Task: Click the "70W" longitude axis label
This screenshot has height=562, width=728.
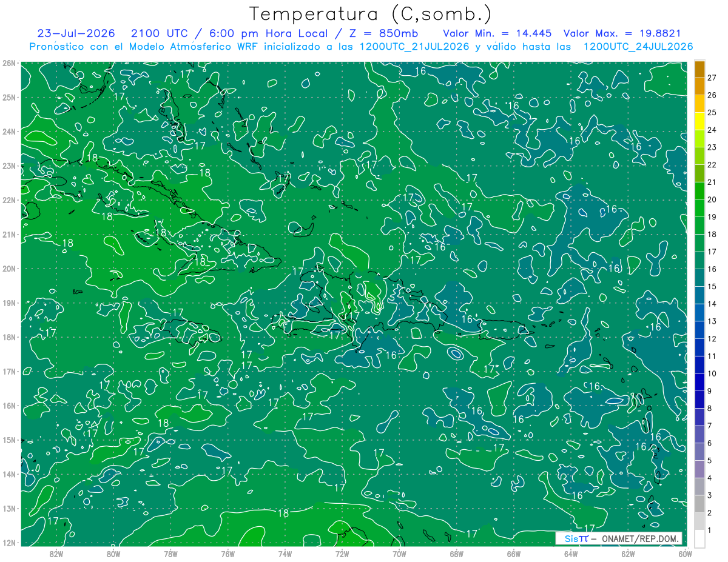Action: 399,553
